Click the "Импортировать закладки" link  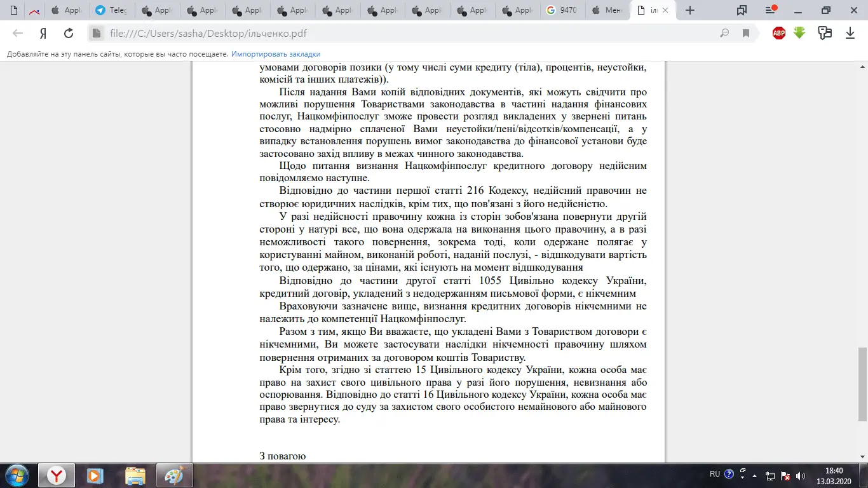[276, 55]
